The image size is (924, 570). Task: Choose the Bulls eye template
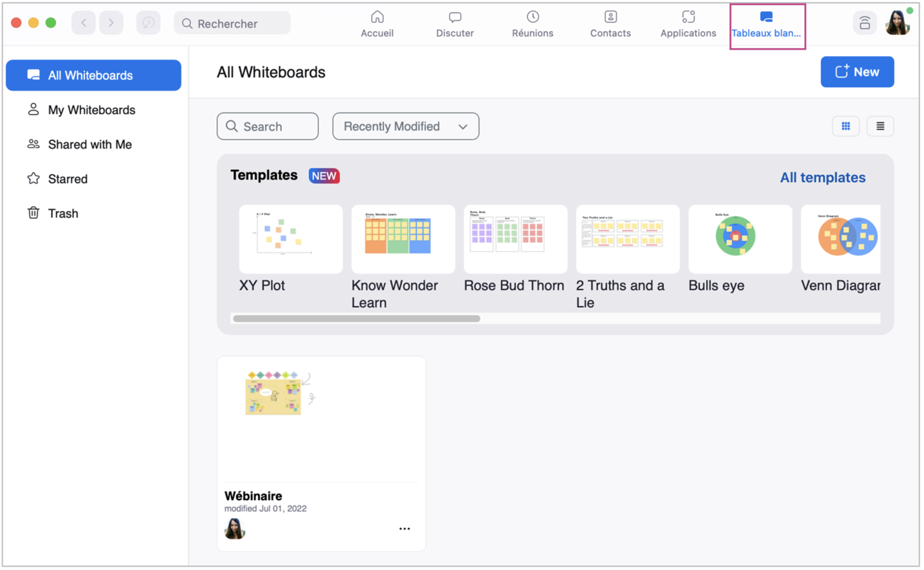739,240
